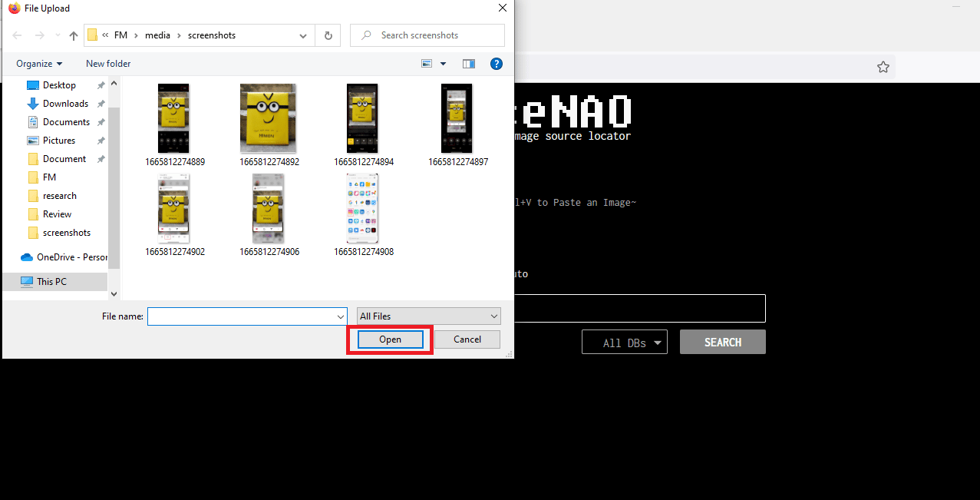
Task: Close the File Upload dialog
Action: coord(502,8)
